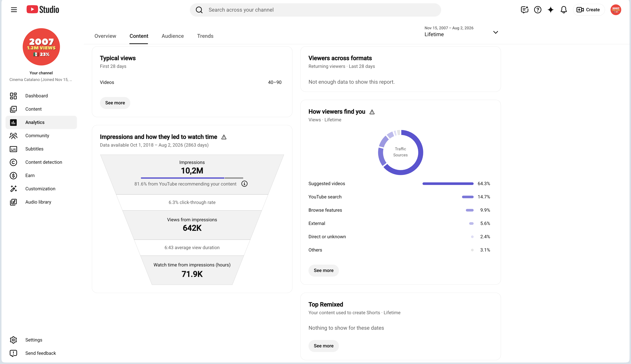This screenshot has width=631, height=364.
Task: Click the account avatar in the top right
Action: point(616,10)
